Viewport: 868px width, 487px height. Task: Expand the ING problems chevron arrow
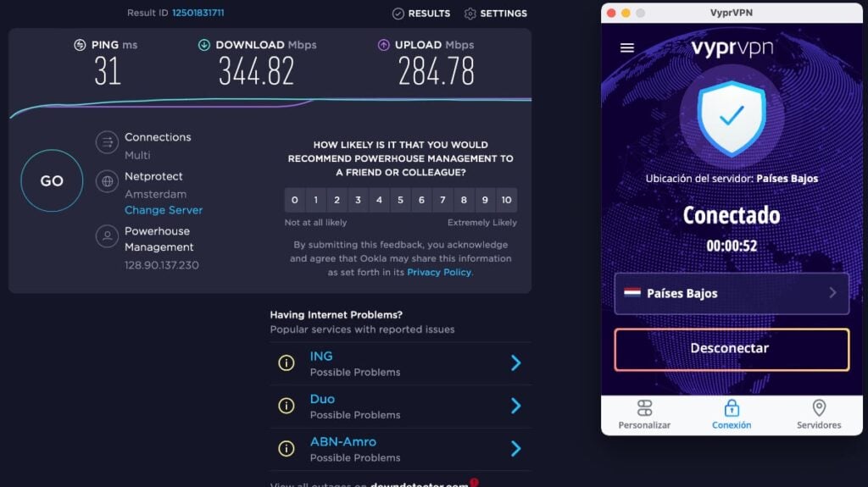click(x=516, y=363)
